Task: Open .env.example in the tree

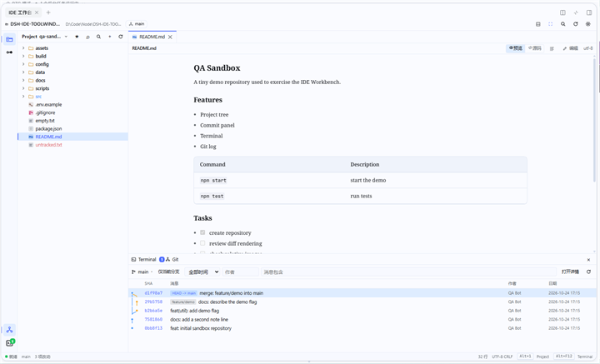Action: point(48,105)
